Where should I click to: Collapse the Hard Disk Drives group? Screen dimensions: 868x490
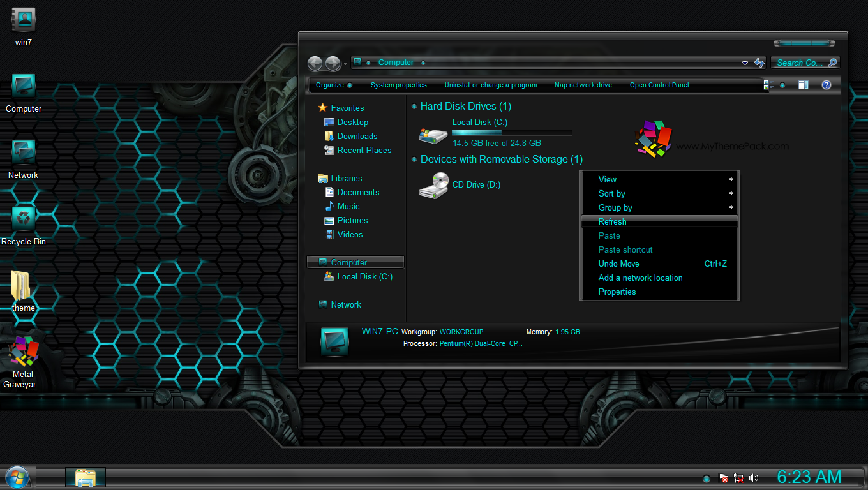(415, 107)
